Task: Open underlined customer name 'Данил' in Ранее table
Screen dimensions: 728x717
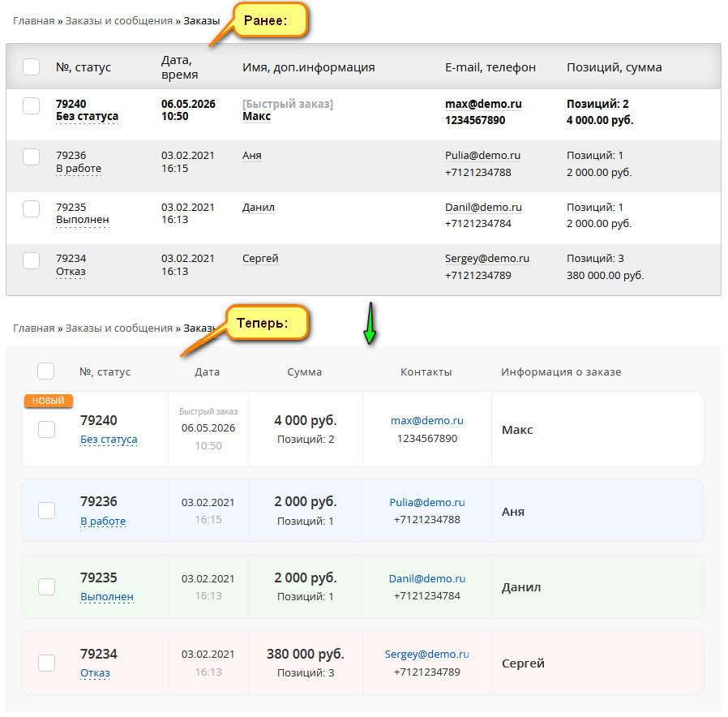Action: pos(258,208)
